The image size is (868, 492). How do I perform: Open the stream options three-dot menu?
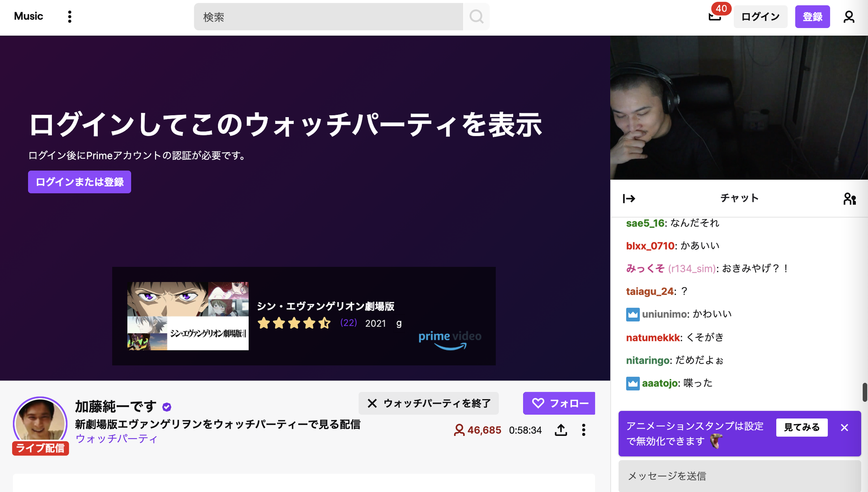tap(584, 430)
